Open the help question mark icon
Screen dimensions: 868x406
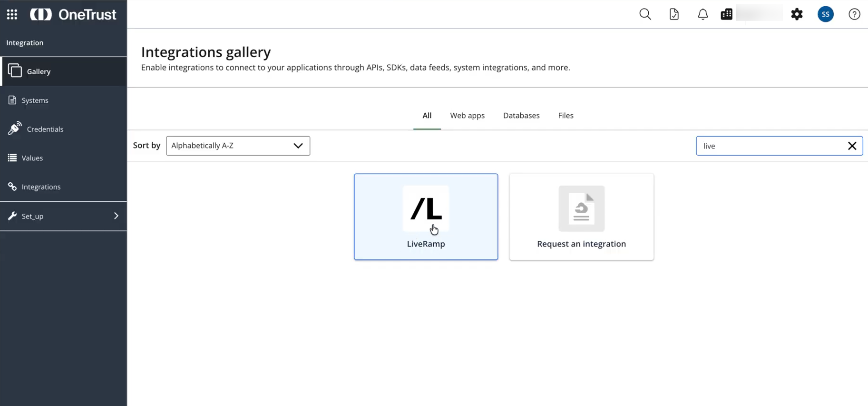point(854,14)
